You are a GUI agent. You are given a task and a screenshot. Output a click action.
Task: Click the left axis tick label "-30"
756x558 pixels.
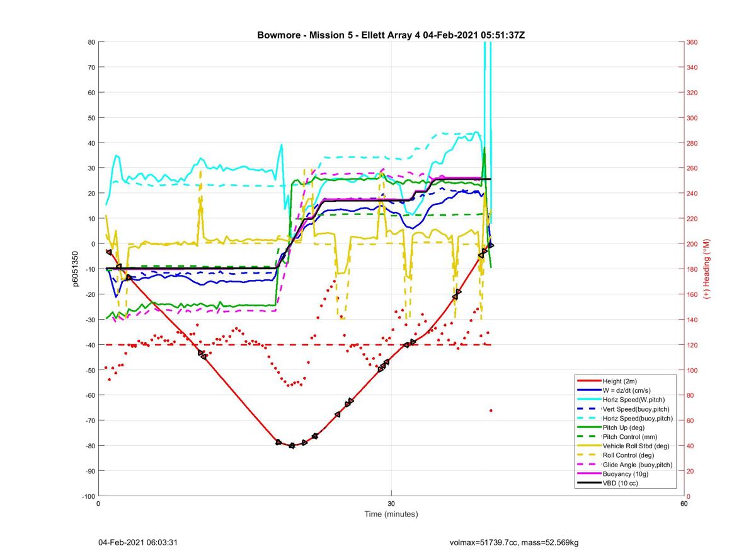pyautogui.click(x=89, y=320)
